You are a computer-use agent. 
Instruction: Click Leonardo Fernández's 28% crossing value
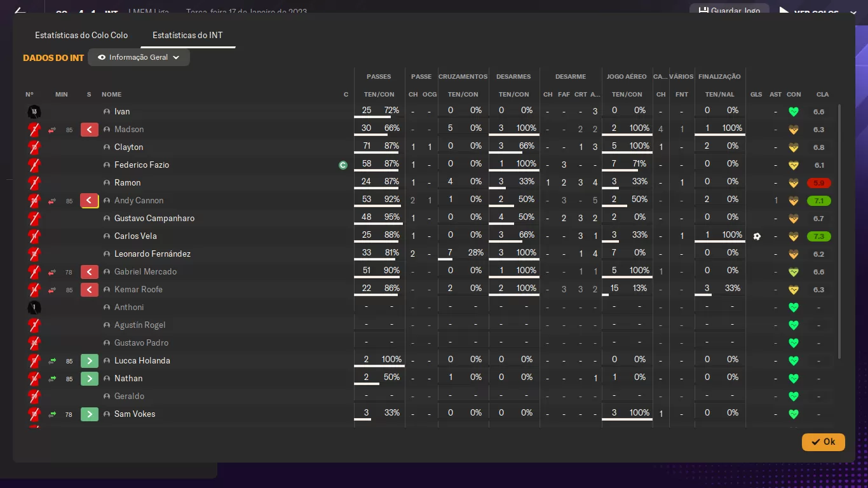(476, 253)
